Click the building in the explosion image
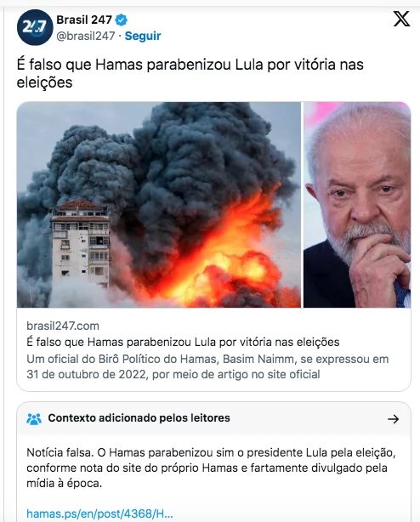420x522 pixels. click(80, 243)
